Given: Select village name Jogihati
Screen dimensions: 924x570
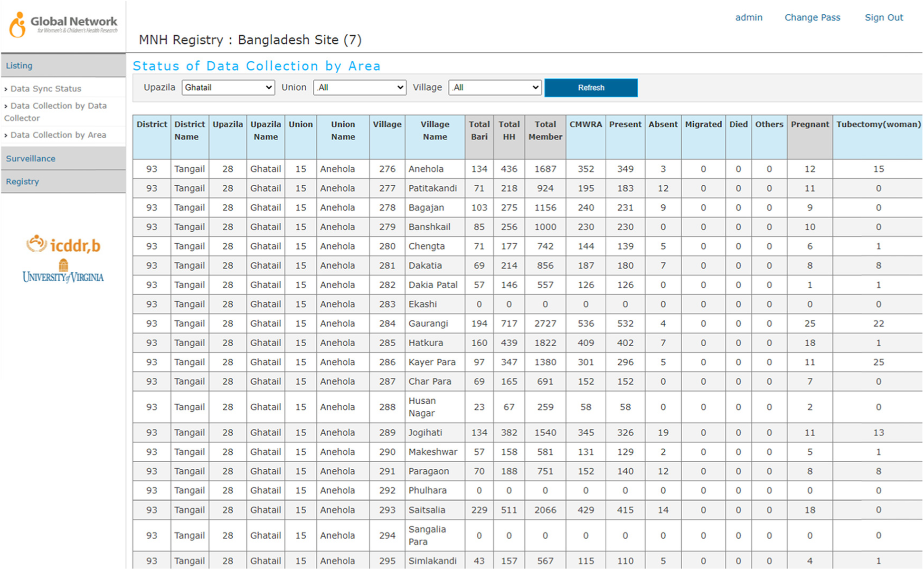Looking at the screenshot, I should coord(425,433).
